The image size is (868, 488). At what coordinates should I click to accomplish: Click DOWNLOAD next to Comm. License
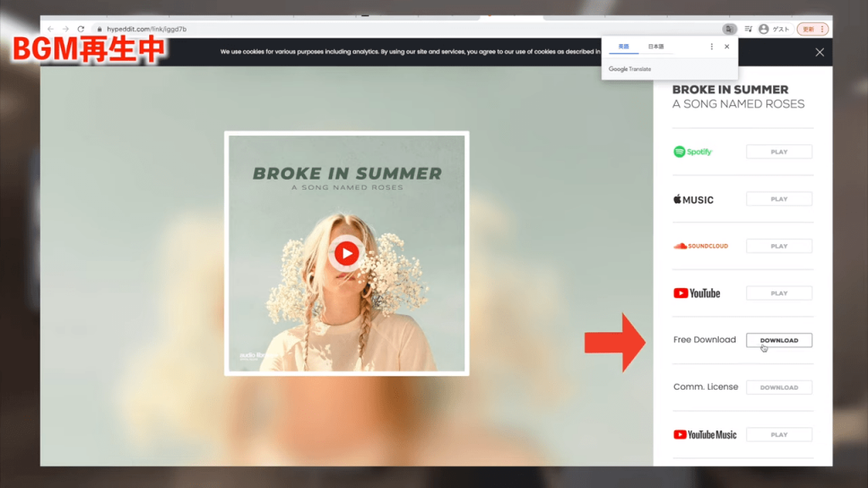tap(779, 387)
